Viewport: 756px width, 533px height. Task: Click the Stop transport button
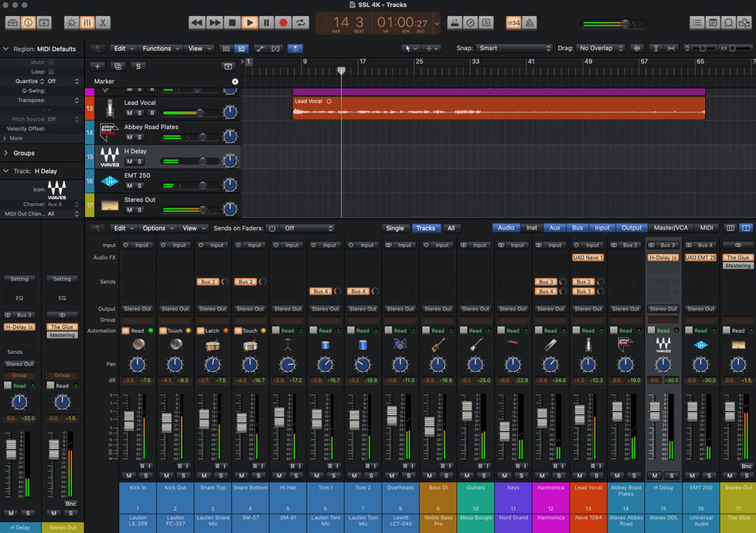pos(232,22)
